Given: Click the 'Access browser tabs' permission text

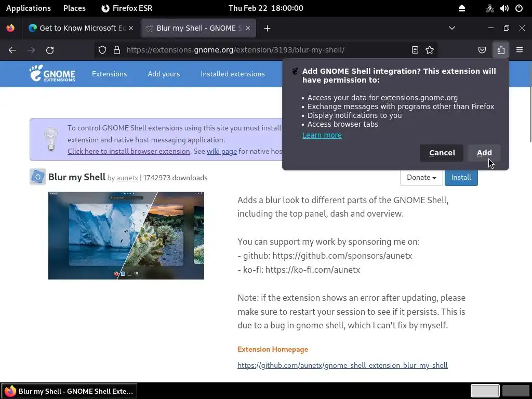Looking at the screenshot, I should click(x=343, y=124).
